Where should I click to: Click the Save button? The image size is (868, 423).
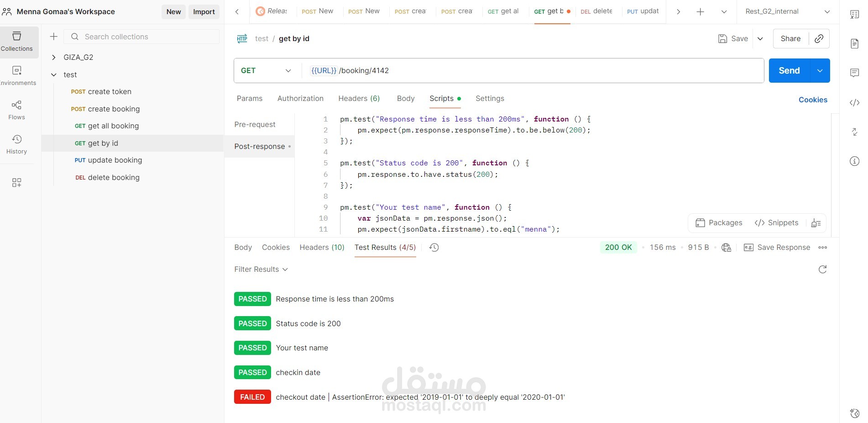(x=733, y=38)
